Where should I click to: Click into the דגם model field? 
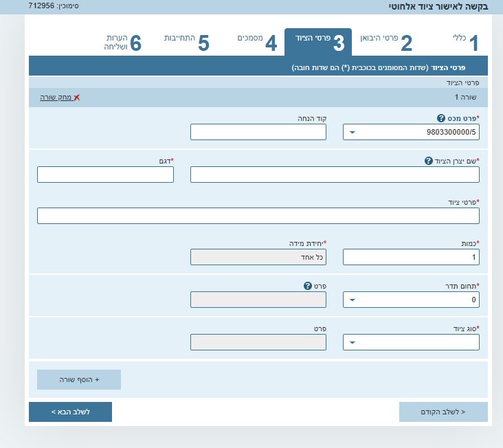point(105,175)
